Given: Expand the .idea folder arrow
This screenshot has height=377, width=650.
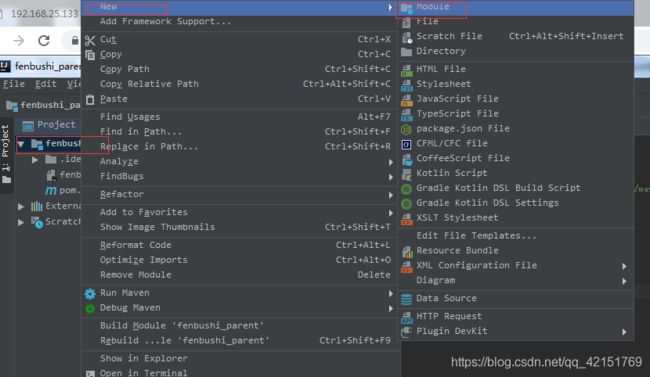Looking at the screenshot, I should [x=35, y=160].
